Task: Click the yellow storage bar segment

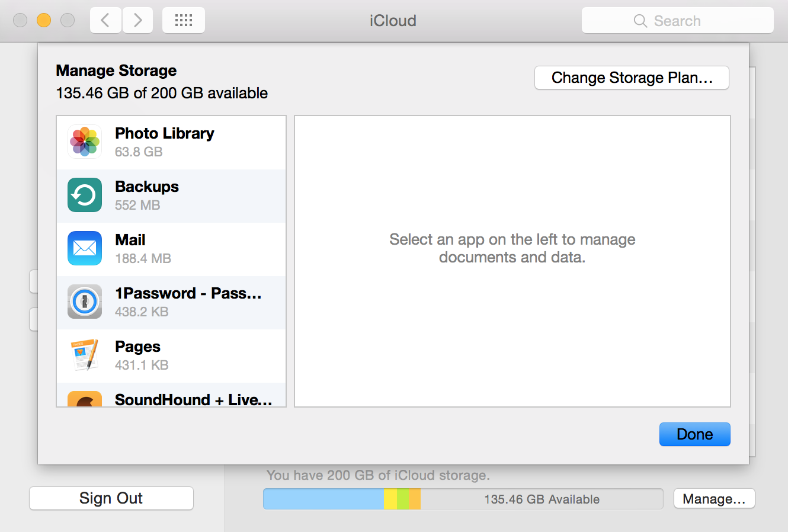Action: pyautogui.click(x=390, y=499)
